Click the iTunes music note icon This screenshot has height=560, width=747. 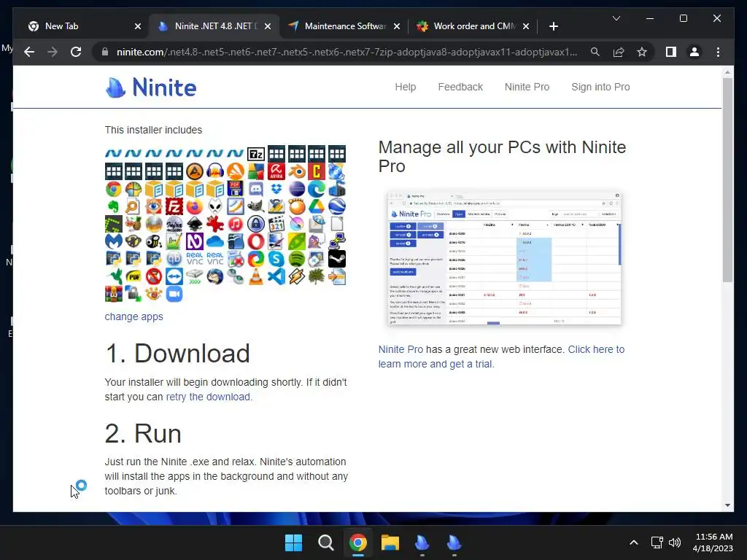coord(236,224)
